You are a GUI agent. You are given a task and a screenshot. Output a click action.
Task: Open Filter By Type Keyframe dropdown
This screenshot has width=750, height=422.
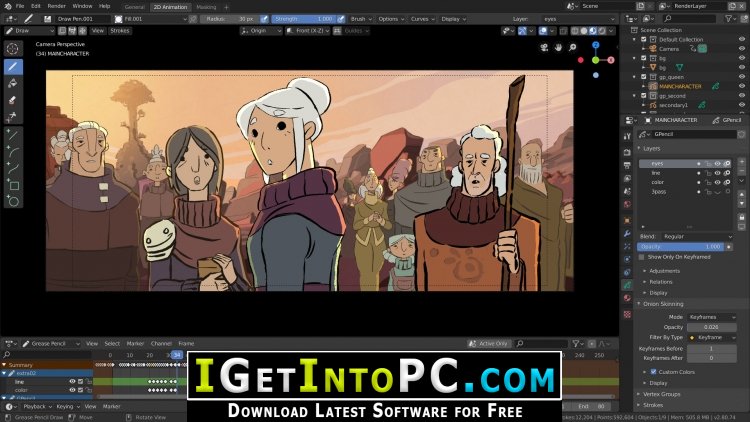click(712, 337)
